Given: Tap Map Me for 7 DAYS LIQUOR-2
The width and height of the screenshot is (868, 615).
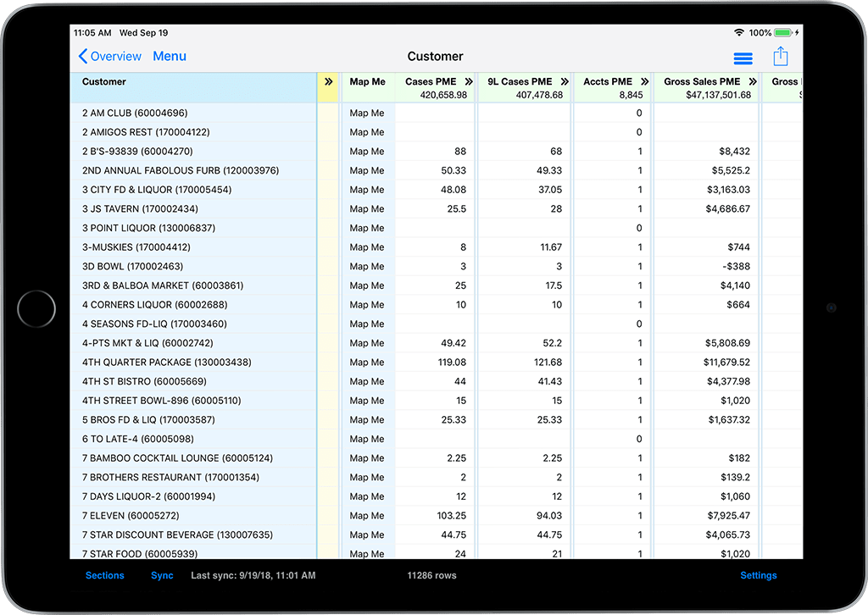Looking at the screenshot, I should [367, 496].
